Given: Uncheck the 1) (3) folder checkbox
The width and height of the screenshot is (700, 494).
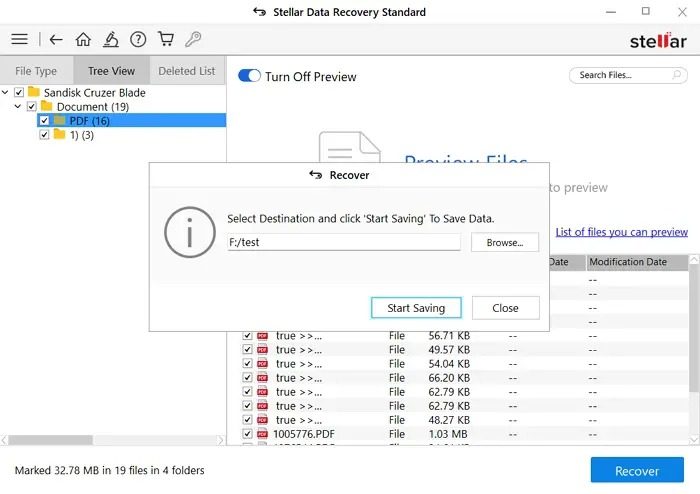Looking at the screenshot, I should [44, 135].
